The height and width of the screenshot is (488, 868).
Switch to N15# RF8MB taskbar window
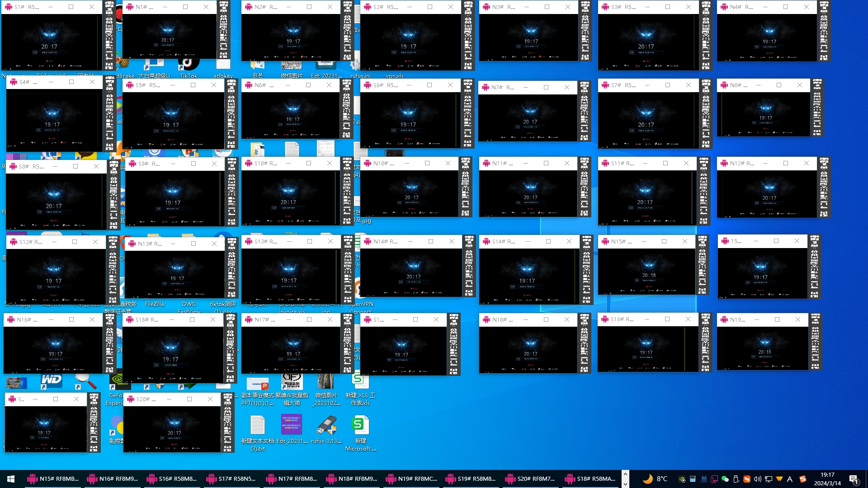[53, 479]
